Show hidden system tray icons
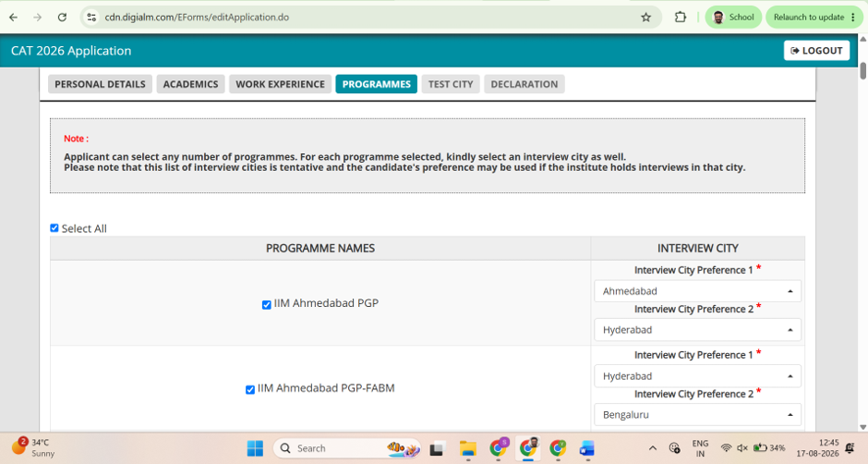This screenshot has width=868, height=464. tap(653, 448)
